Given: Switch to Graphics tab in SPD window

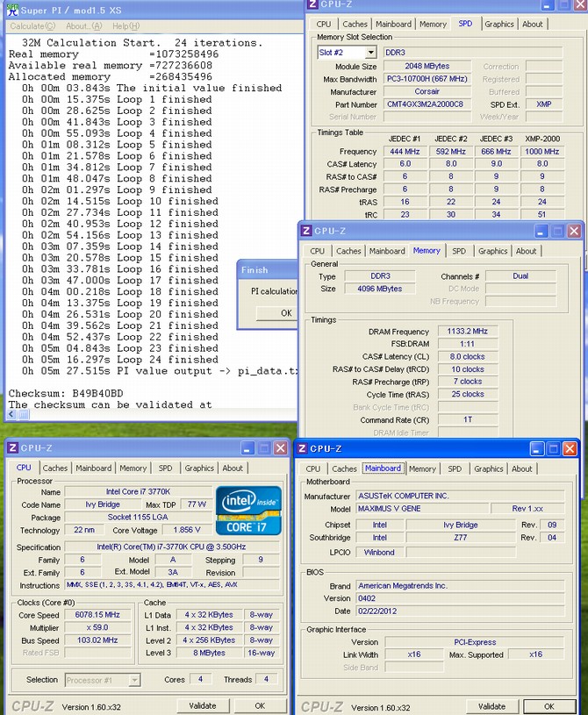Looking at the screenshot, I should pyautogui.click(x=499, y=25).
